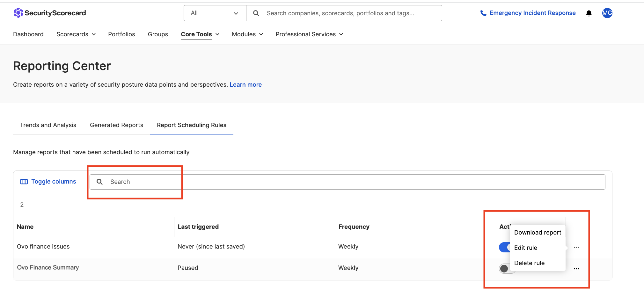This screenshot has height=297, width=644.
Task: Click the SecurityScorecard logo
Action: click(x=50, y=13)
